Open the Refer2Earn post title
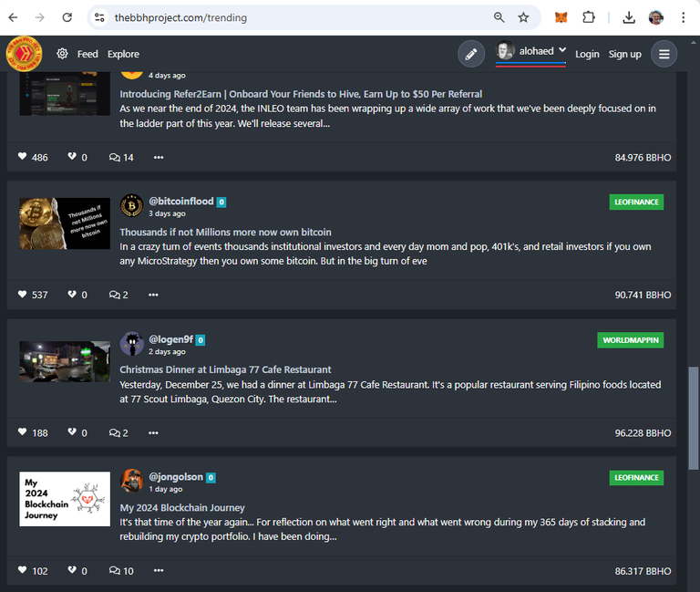This screenshot has width=700, height=592. [x=301, y=94]
